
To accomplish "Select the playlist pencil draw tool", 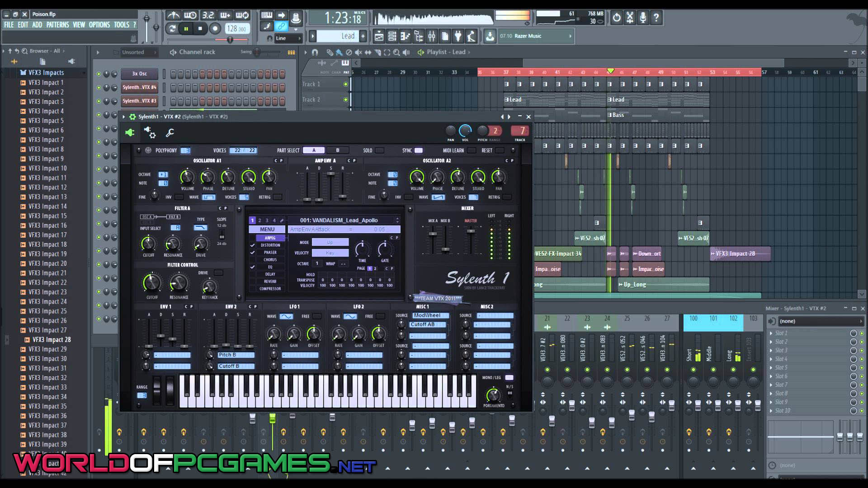I will (330, 52).
